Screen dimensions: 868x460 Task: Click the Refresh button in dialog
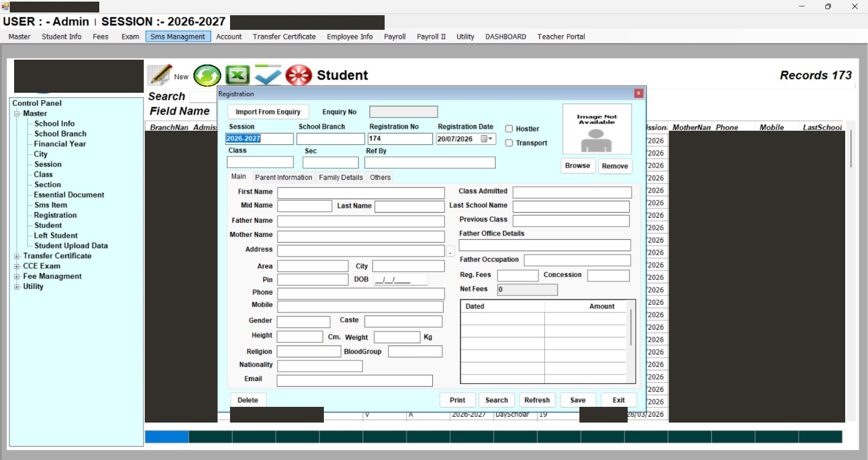(x=537, y=400)
